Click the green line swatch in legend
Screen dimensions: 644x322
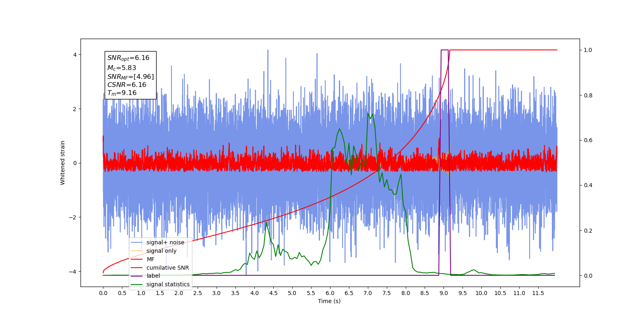click(x=137, y=284)
